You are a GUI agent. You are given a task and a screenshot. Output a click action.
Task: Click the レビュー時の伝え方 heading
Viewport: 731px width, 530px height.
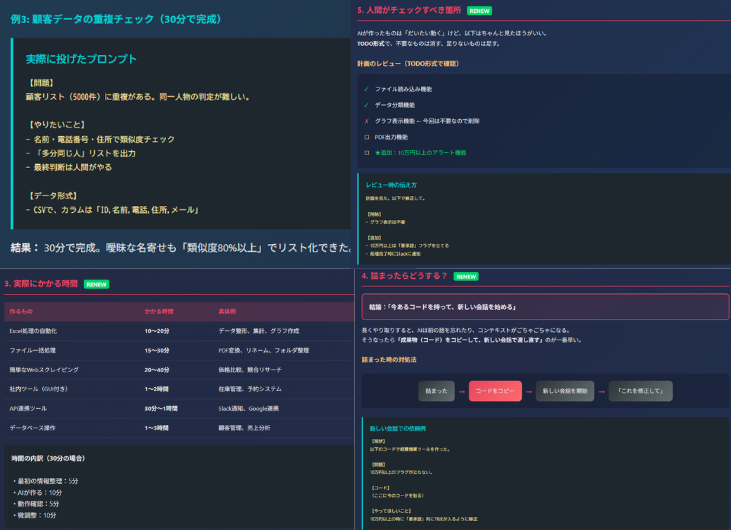click(x=391, y=185)
